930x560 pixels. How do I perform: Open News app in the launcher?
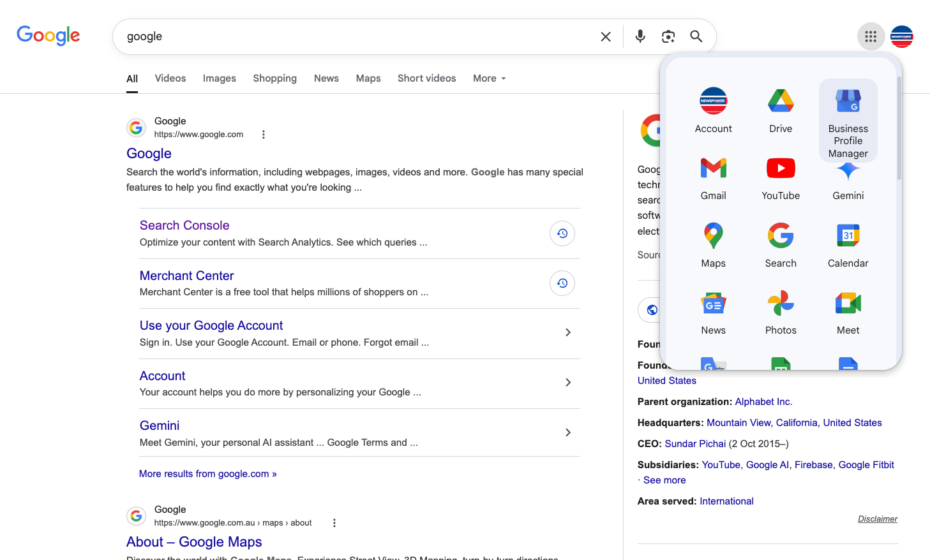click(x=713, y=313)
